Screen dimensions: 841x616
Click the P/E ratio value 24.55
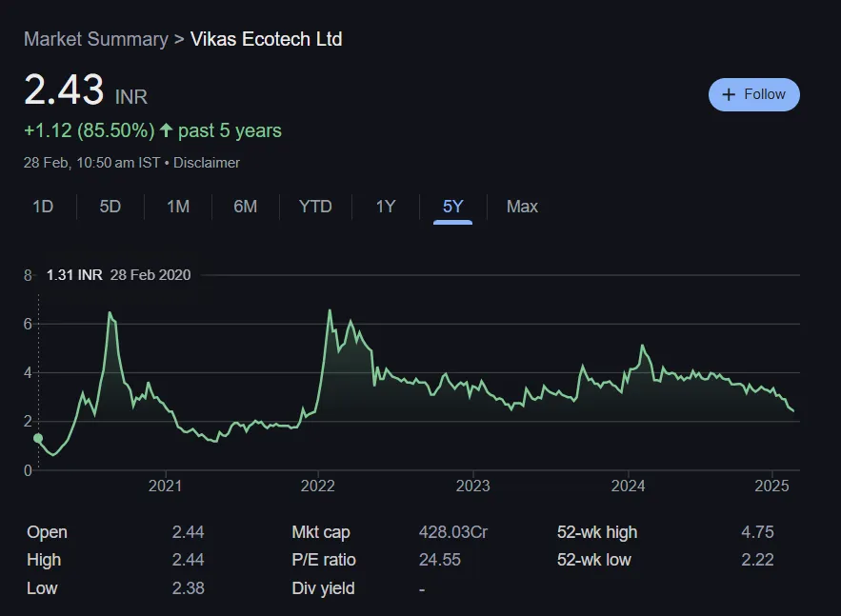[440, 560]
